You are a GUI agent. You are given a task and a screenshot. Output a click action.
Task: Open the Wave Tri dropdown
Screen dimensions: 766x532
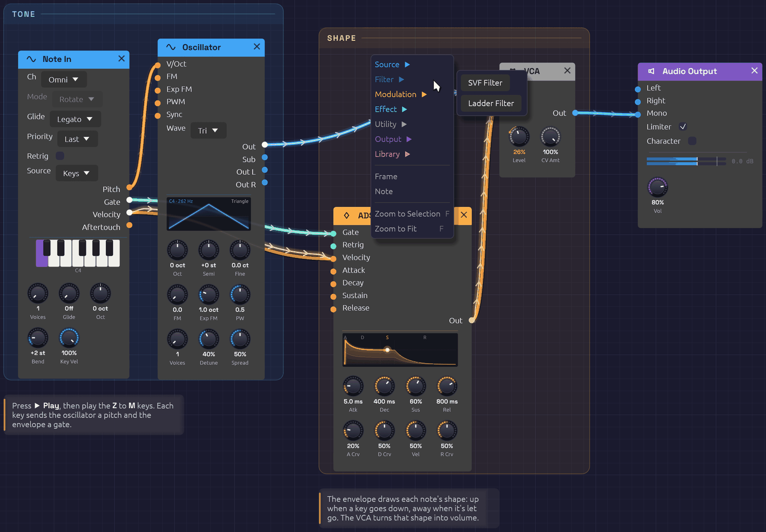(x=208, y=131)
